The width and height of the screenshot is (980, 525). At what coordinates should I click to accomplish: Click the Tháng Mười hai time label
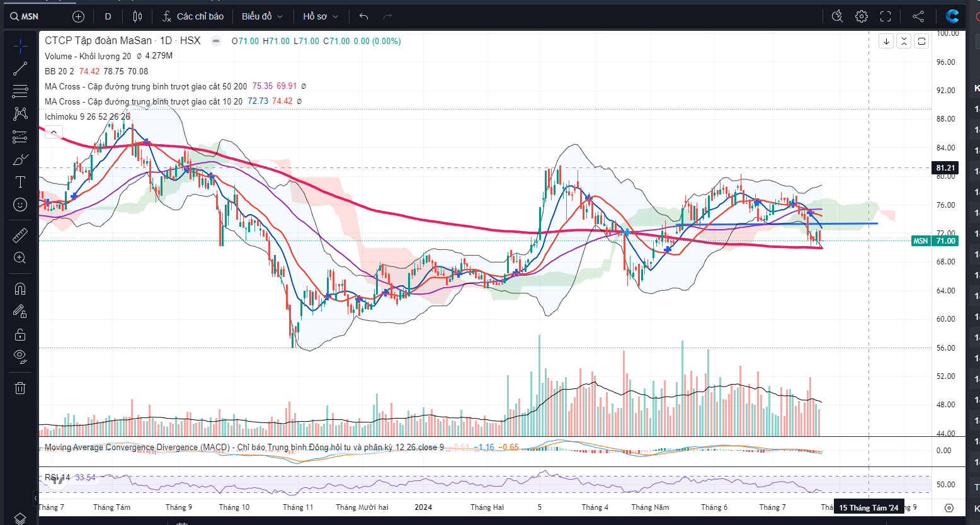[362, 507]
